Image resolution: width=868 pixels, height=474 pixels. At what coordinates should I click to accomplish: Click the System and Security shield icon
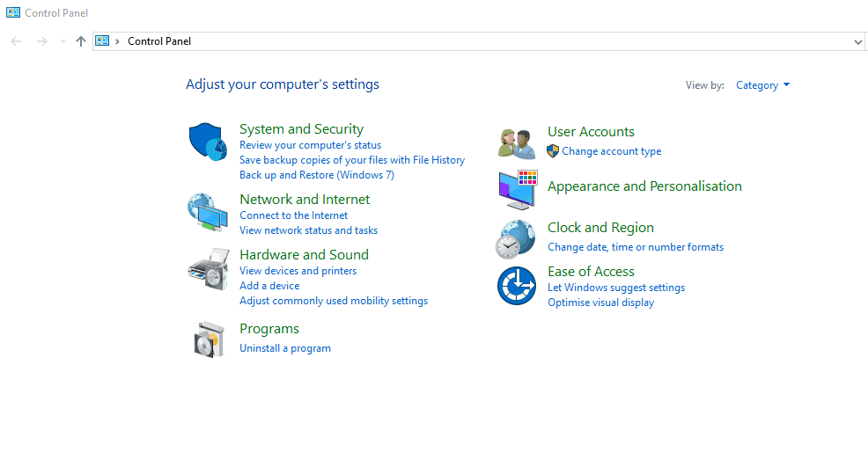(x=208, y=142)
